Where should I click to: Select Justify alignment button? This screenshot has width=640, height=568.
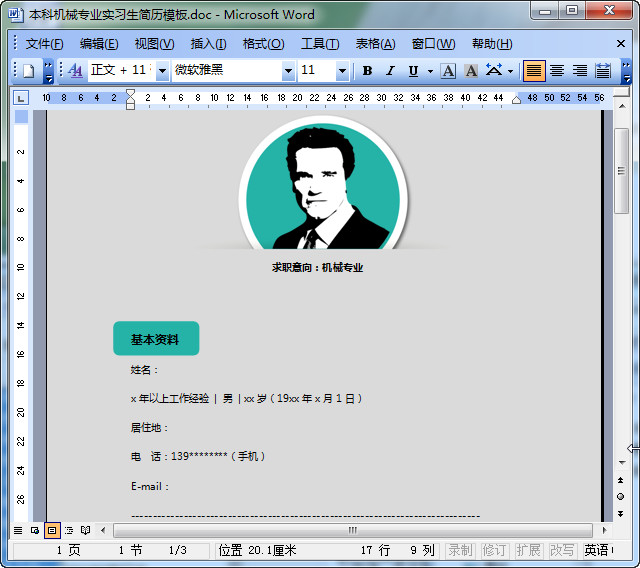[534, 71]
